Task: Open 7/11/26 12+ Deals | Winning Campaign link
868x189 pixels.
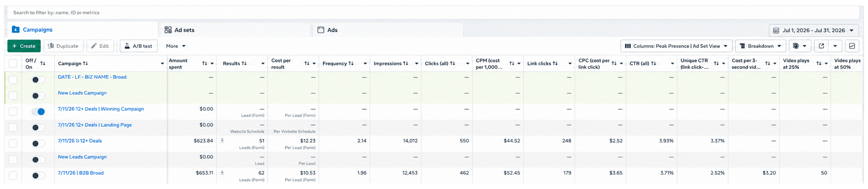Action: coord(101,109)
